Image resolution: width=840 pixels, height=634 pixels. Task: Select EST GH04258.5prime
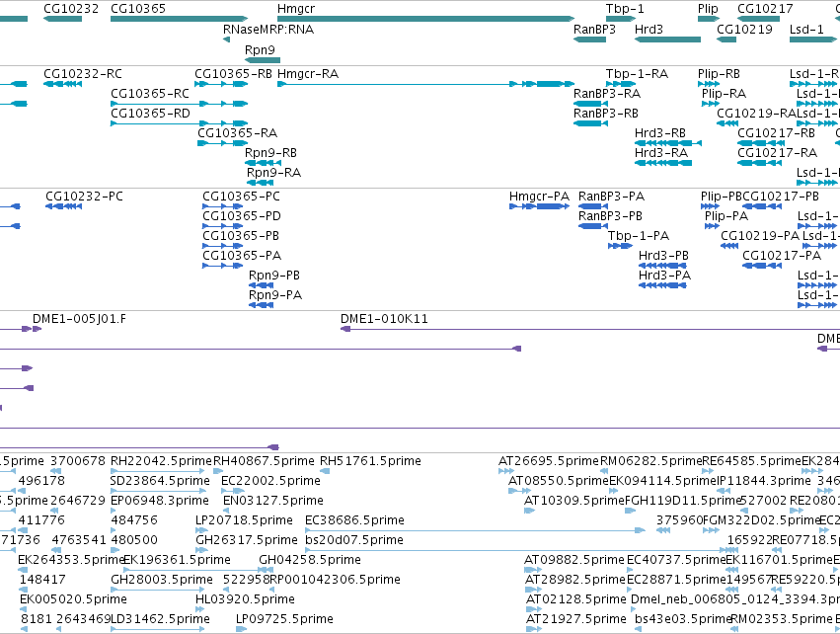(x=310, y=561)
